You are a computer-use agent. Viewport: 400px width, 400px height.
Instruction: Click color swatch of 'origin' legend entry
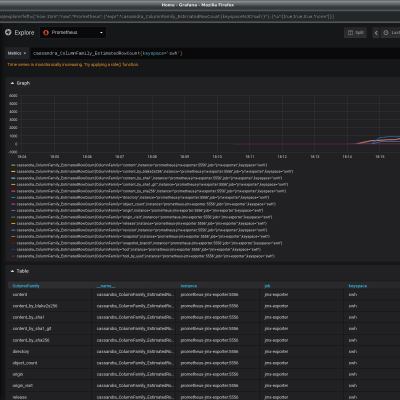pos(13,211)
